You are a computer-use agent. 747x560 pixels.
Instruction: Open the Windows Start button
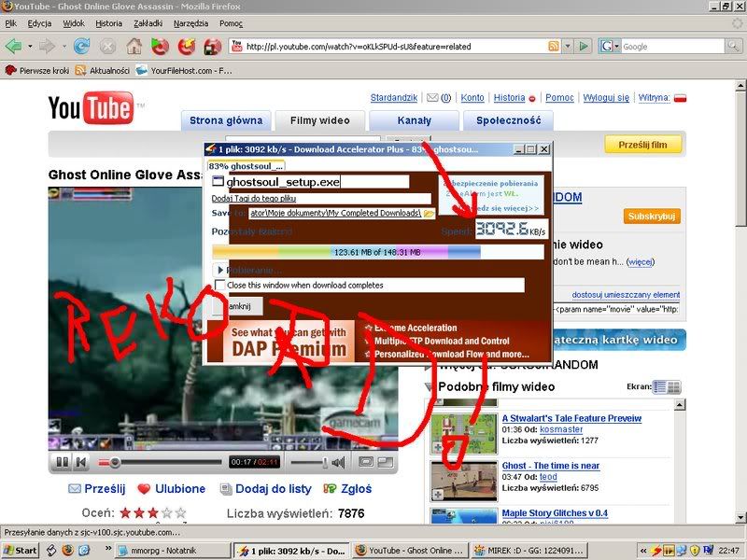click(20, 551)
